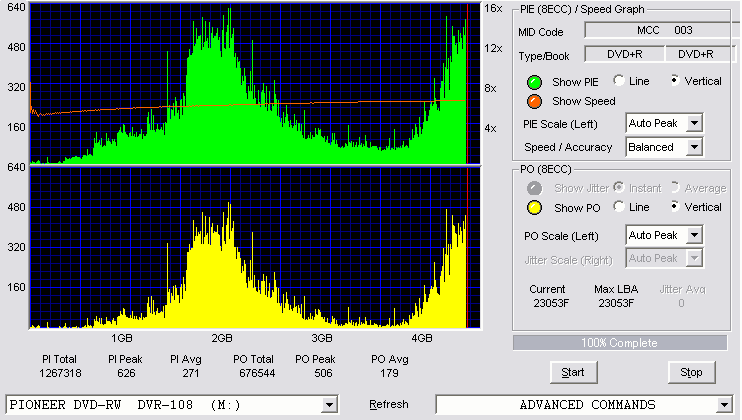Click the Show Speed label
The height and width of the screenshot is (420, 742).
584,101
